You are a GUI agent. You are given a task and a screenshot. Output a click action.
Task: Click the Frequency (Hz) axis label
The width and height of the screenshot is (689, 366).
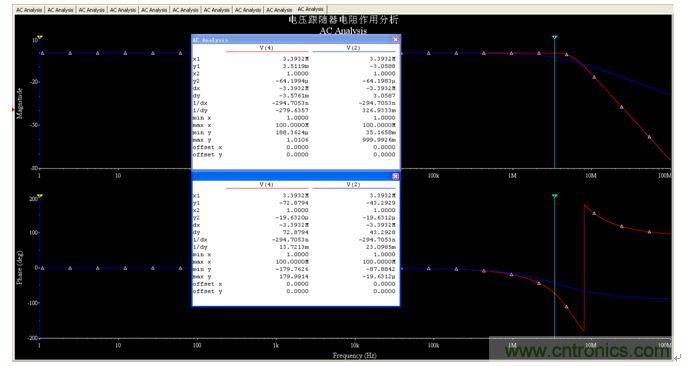(354, 355)
